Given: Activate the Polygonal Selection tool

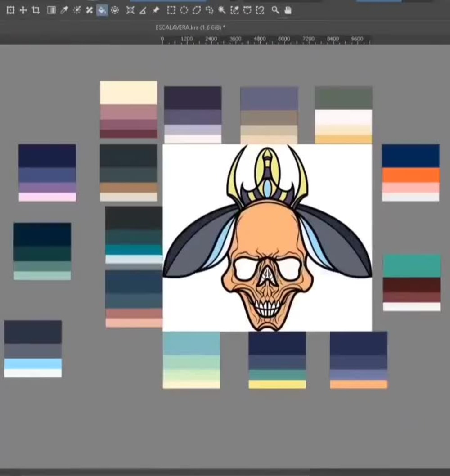Looking at the screenshot, I should pyautogui.click(x=197, y=10).
